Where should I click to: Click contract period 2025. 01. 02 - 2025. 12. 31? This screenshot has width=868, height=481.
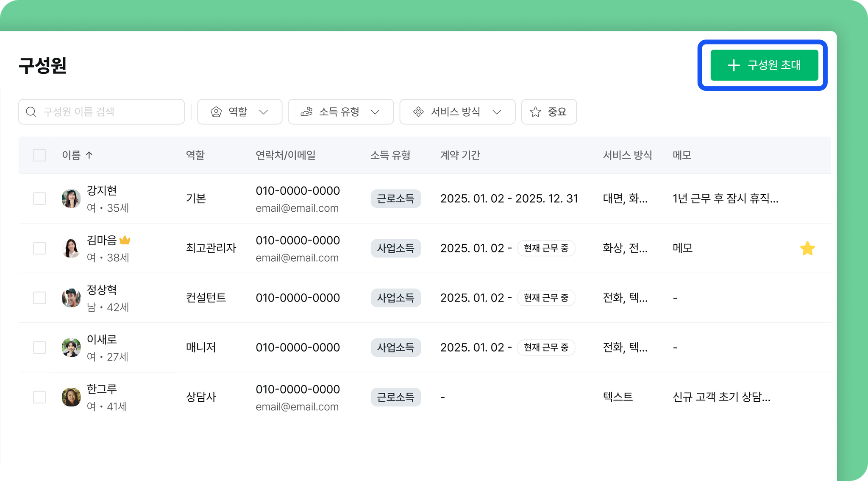[x=509, y=199]
